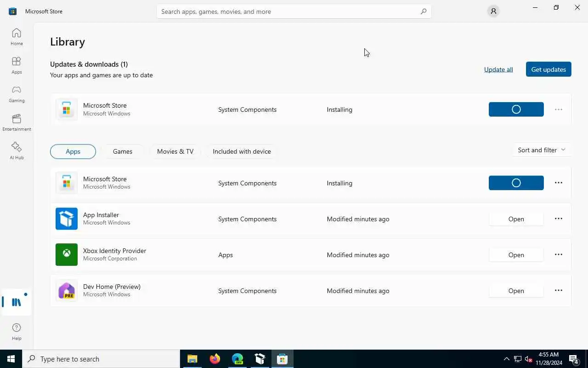588x368 pixels.
Task: Click App Installer name text
Action: point(101,215)
